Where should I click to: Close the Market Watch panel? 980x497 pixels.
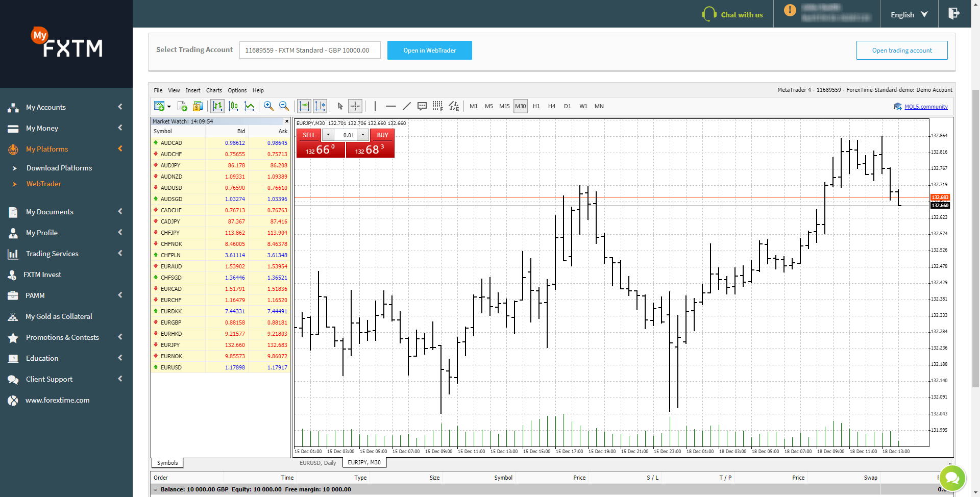point(287,121)
